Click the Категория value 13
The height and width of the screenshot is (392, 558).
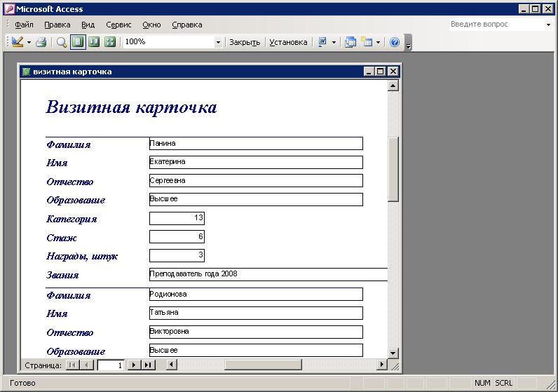coord(177,218)
